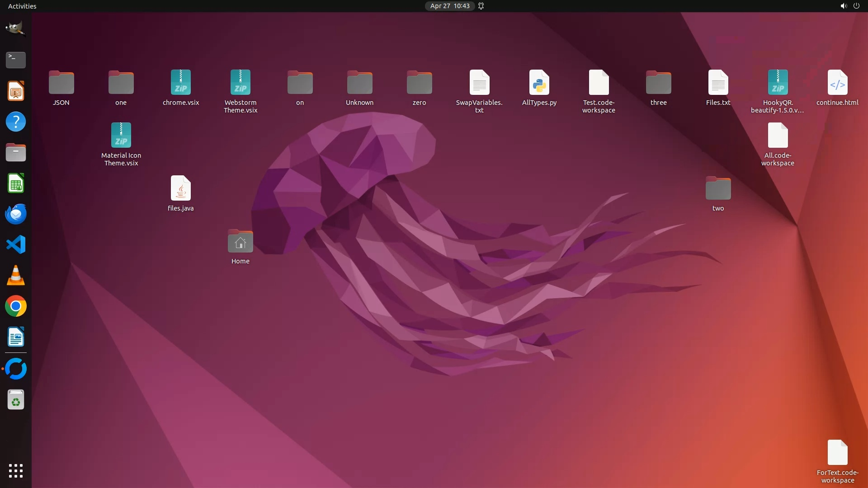Viewport: 868px width, 488px height.
Task: Click the volume icon in top bar
Action: (x=843, y=6)
